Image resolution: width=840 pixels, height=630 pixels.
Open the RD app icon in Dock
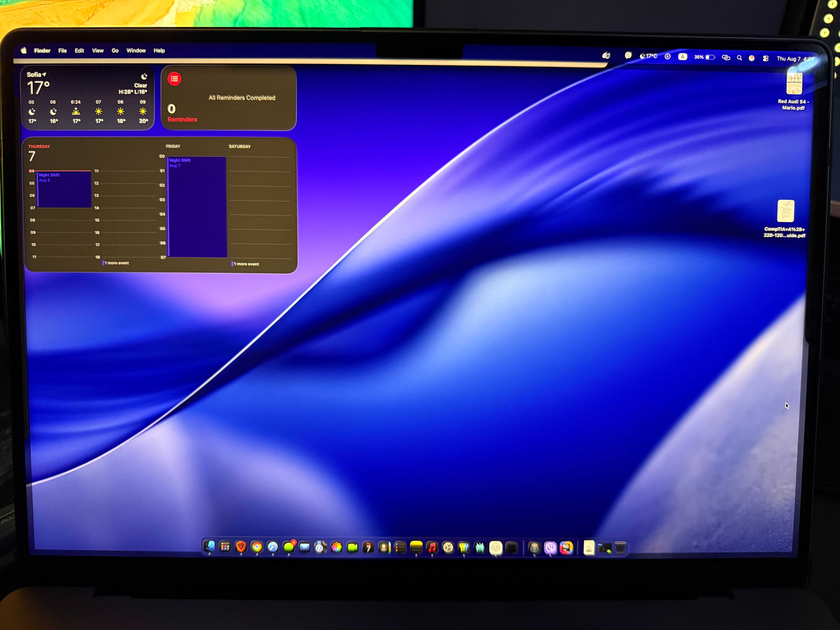click(x=566, y=548)
